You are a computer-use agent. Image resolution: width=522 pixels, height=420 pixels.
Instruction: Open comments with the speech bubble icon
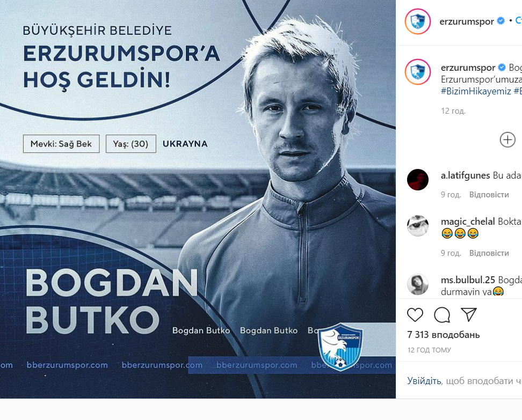[x=442, y=314]
